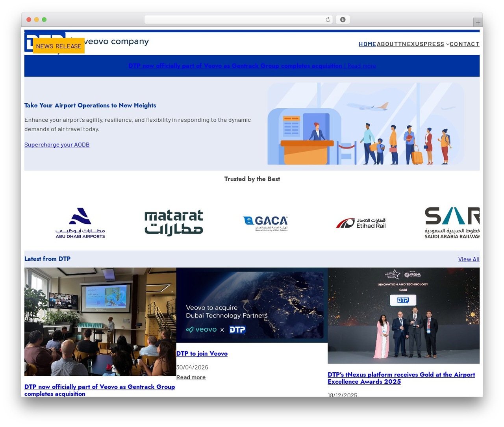Open the office presentation photo thumbnail
The height and width of the screenshot is (427, 504).
tap(100, 322)
